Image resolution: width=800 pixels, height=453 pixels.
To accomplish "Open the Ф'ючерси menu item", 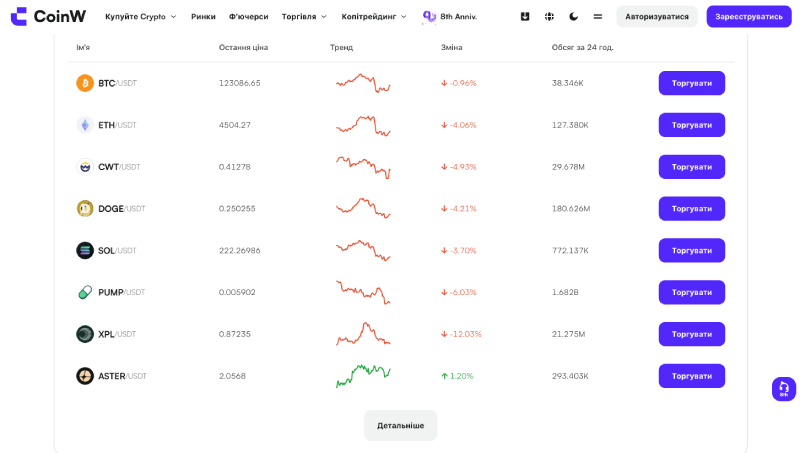I will (x=248, y=17).
